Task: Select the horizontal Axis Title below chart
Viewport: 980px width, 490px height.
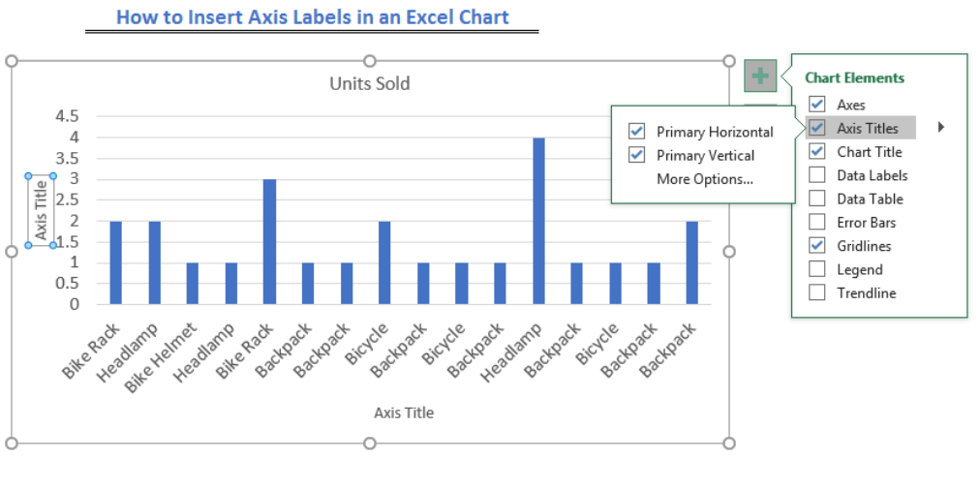Action: click(x=404, y=413)
